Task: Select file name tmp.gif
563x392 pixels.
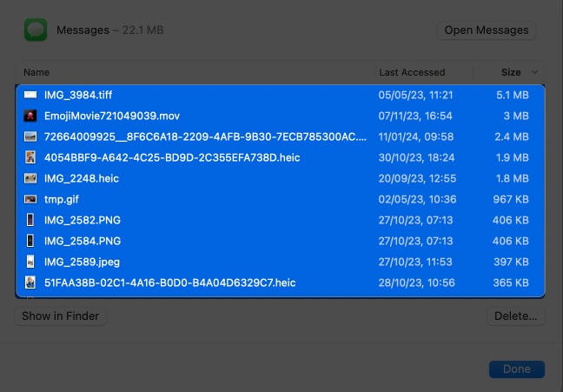Action: tap(62, 199)
